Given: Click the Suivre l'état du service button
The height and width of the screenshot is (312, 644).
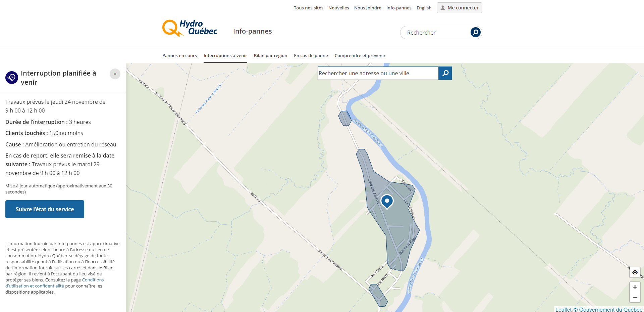Looking at the screenshot, I should click(45, 209).
